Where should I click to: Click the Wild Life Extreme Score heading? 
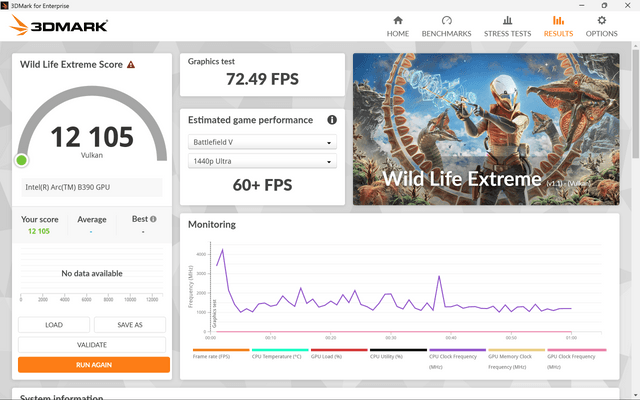pos(71,64)
